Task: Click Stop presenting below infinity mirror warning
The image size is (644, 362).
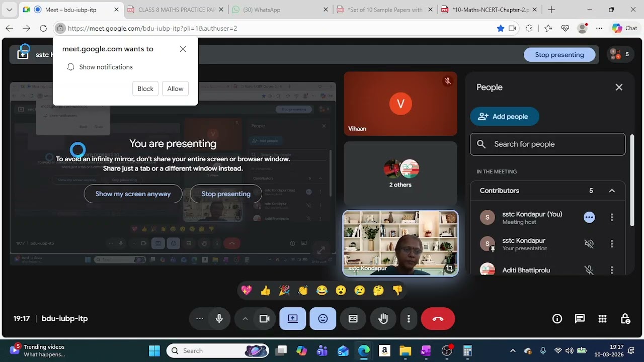Action: [226, 194]
